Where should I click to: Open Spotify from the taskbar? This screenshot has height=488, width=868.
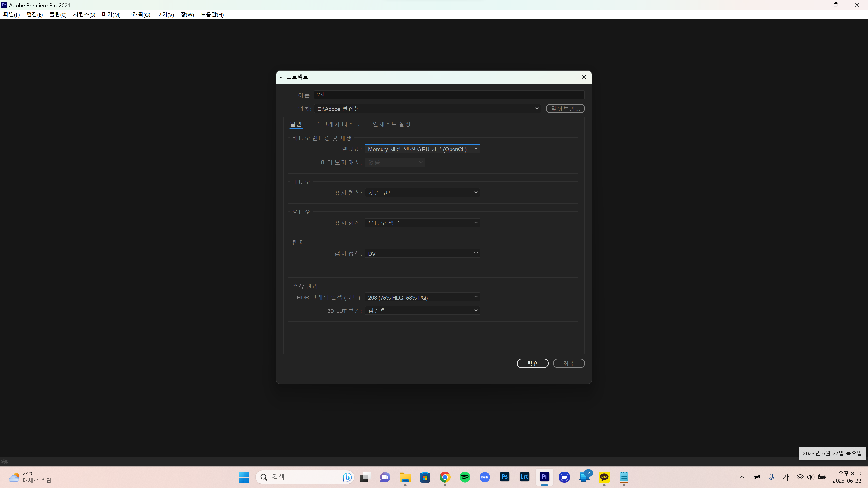pyautogui.click(x=465, y=477)
